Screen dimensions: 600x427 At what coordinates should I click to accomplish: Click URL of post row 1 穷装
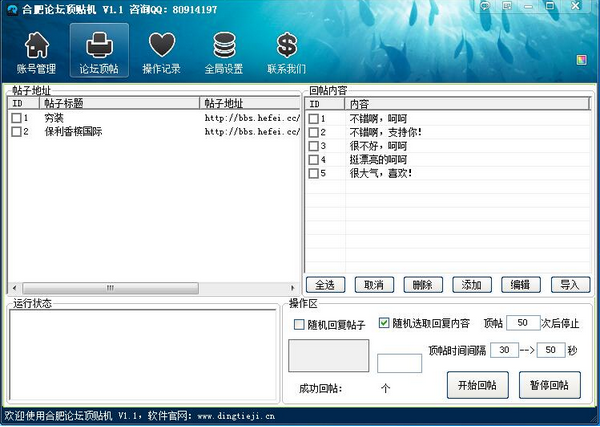tap(252, 118)
